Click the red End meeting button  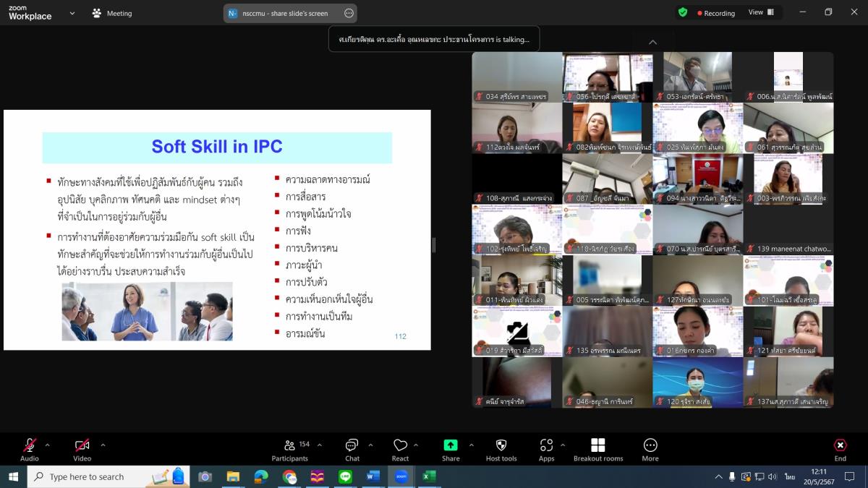[840, 450]
